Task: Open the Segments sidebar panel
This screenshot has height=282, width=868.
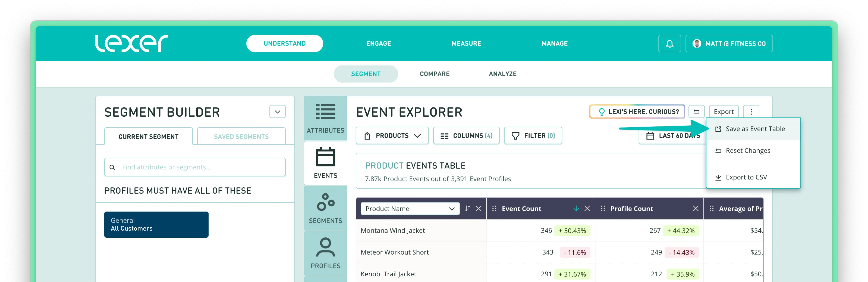Action: coord(325,208)
